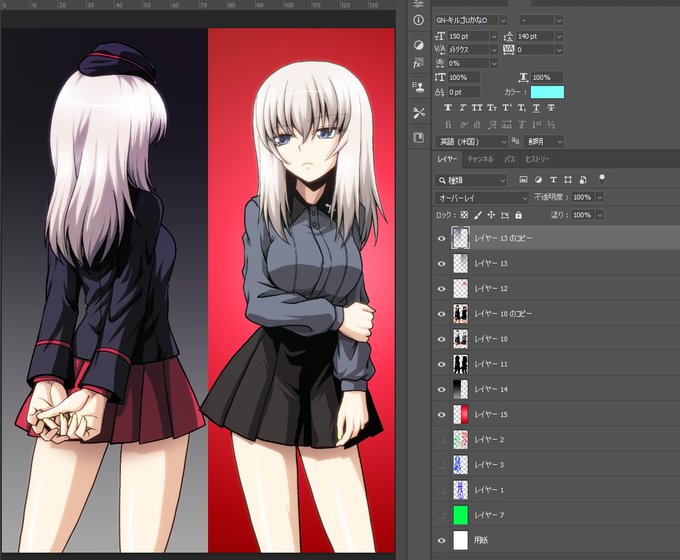Apply Faux Bold text style

tap(448, 108)
